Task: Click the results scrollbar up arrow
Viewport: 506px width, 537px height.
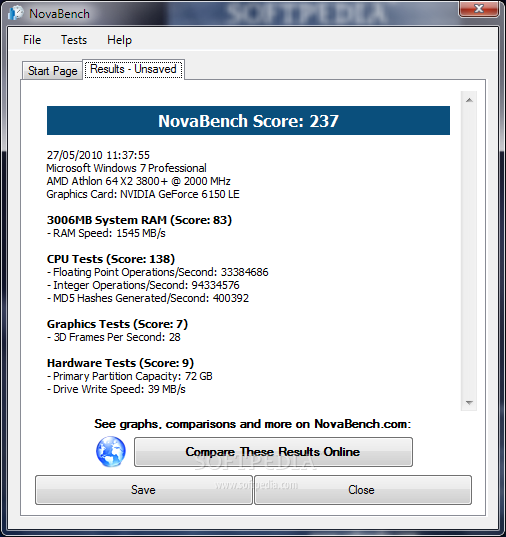Action: click(x=469, y=100)
